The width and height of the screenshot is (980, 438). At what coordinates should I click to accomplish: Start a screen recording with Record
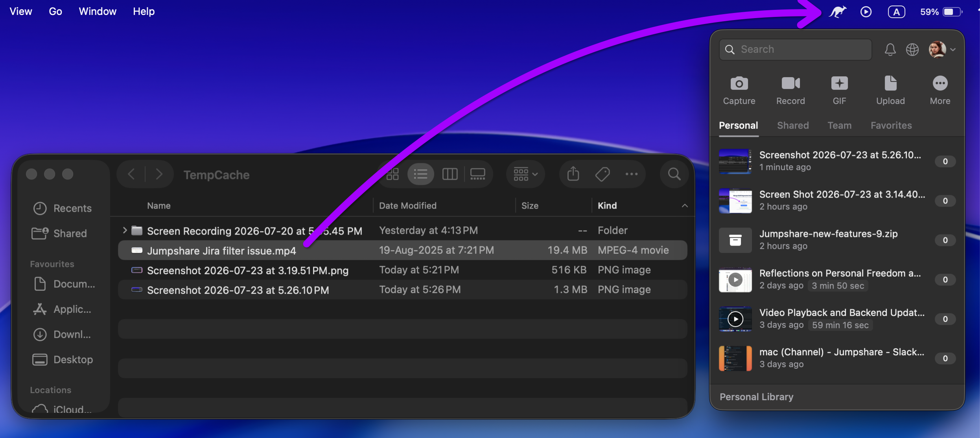pyautogui.click(x=790, y=91)
